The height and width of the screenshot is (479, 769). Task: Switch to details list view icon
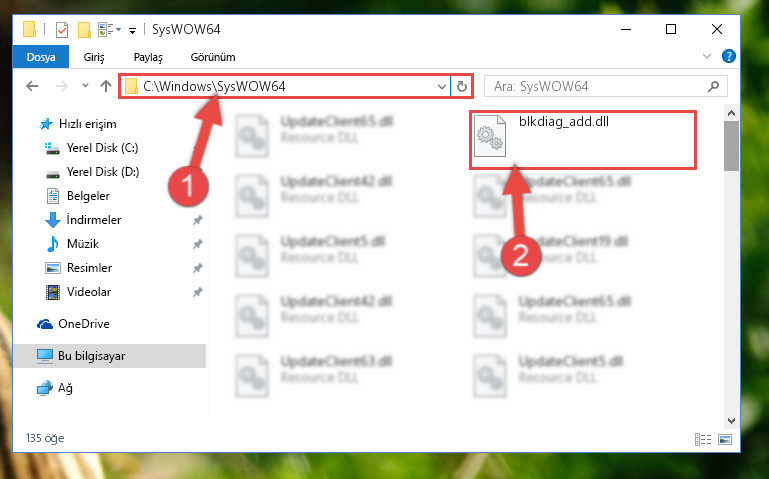click(x=702, y=439)
